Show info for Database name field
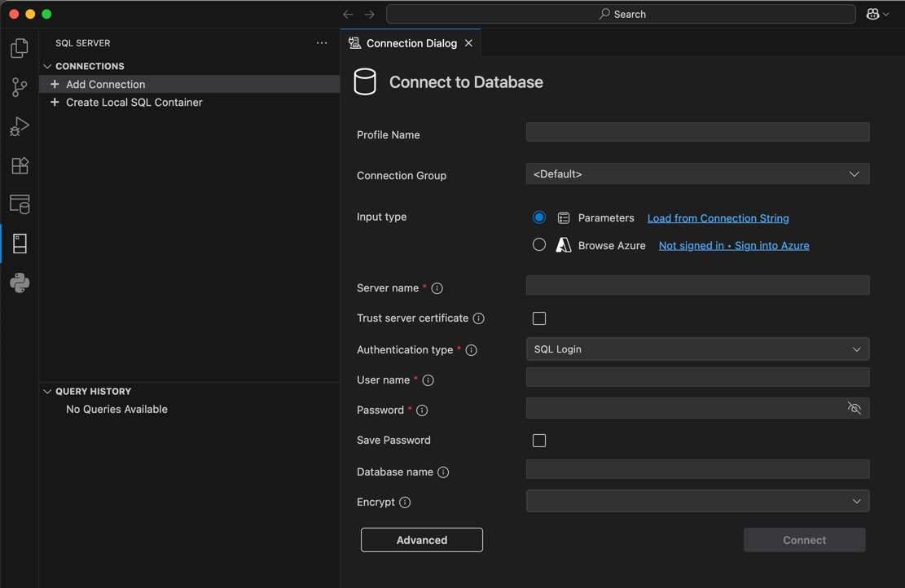Viewport: 905px width, 588px height. [442, 472]
